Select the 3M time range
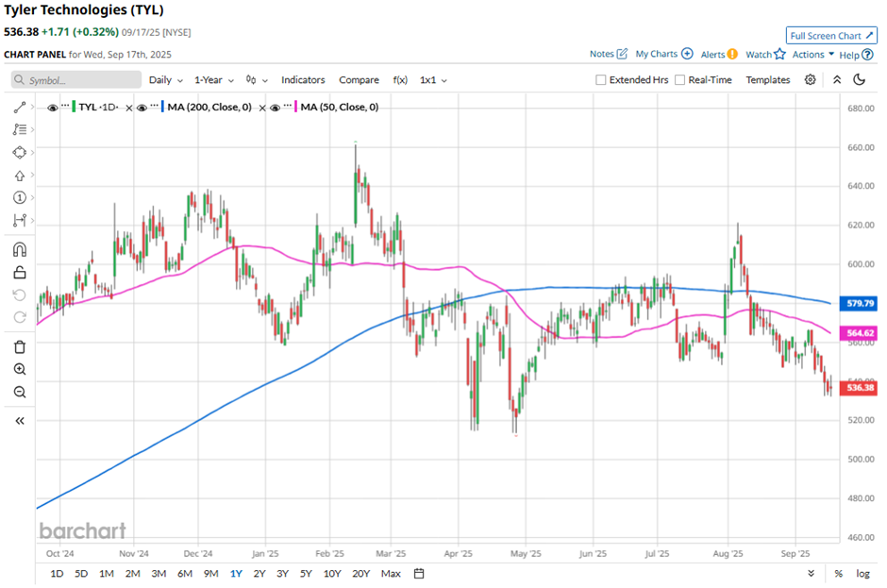Viewport: 887px width, 588px height. (x=159, y=573)
